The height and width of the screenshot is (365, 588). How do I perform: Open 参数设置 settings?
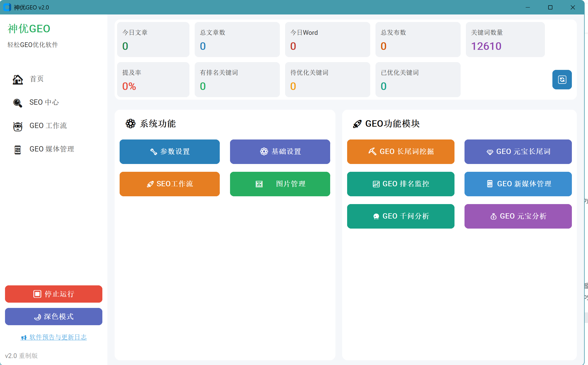[170, 152]
